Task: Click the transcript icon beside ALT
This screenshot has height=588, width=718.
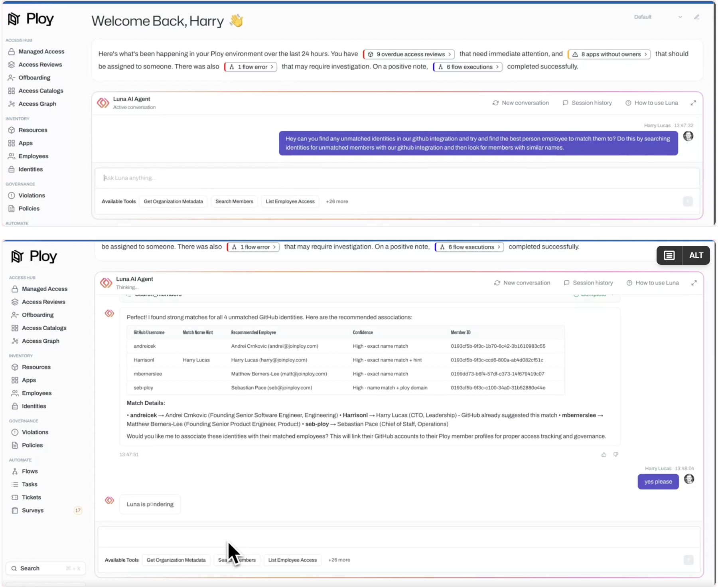Action: tap(669, 255)
